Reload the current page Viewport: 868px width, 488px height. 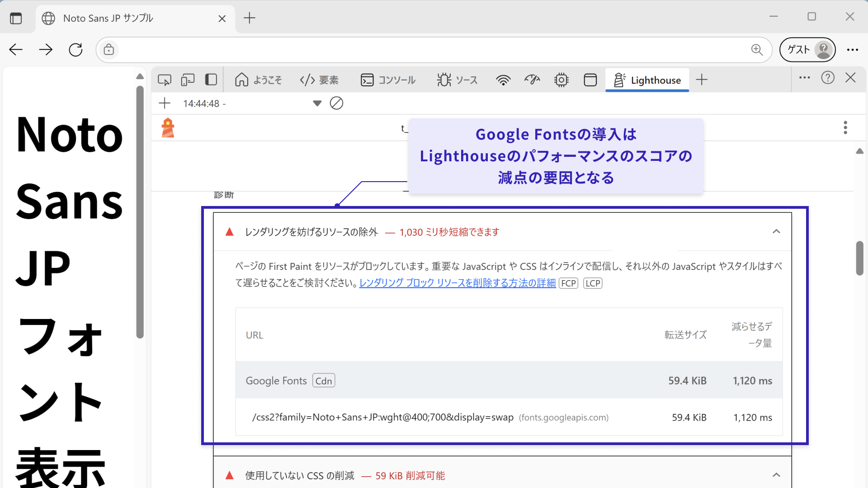pyautogui.click(x=75, y=50)
